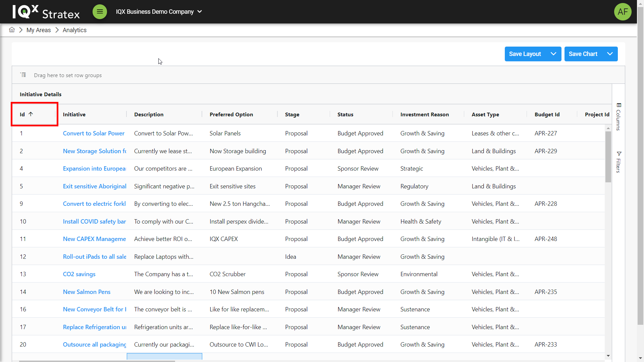Screen dimensions: 644x362
Task: Click the row groups list icon
Action: click(23, 75)
